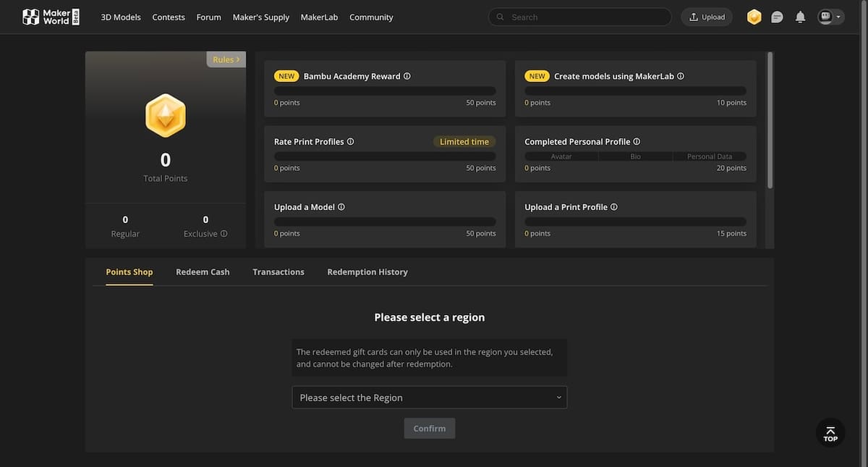Screen dimensions: 868x467
Task: Click the Rate Print Profiles title
Action: (x=309, y=141)
